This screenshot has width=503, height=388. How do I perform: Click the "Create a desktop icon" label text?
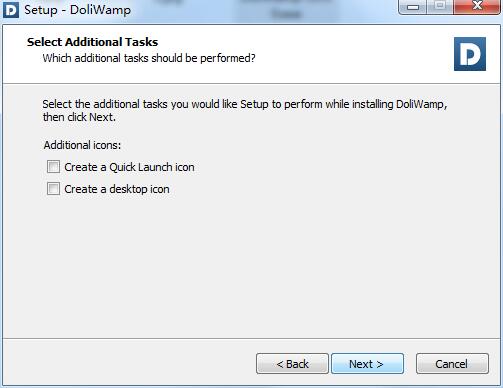(x=117, y=189)
